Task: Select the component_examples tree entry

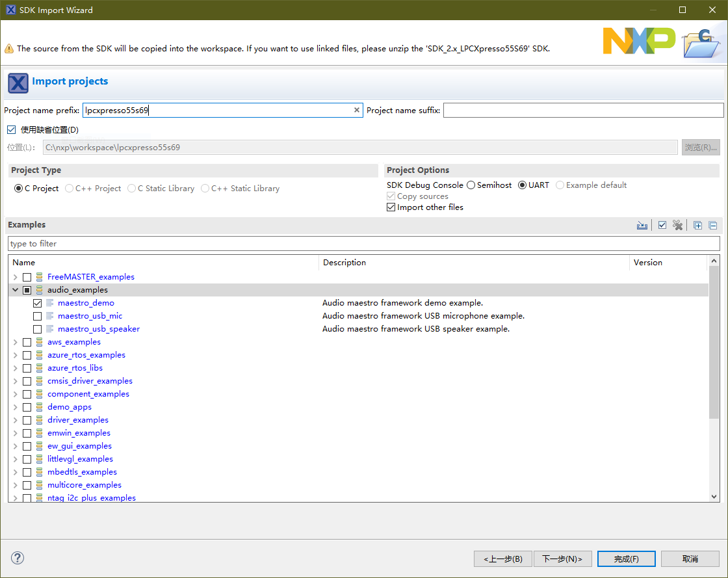Action: (88, 394)
